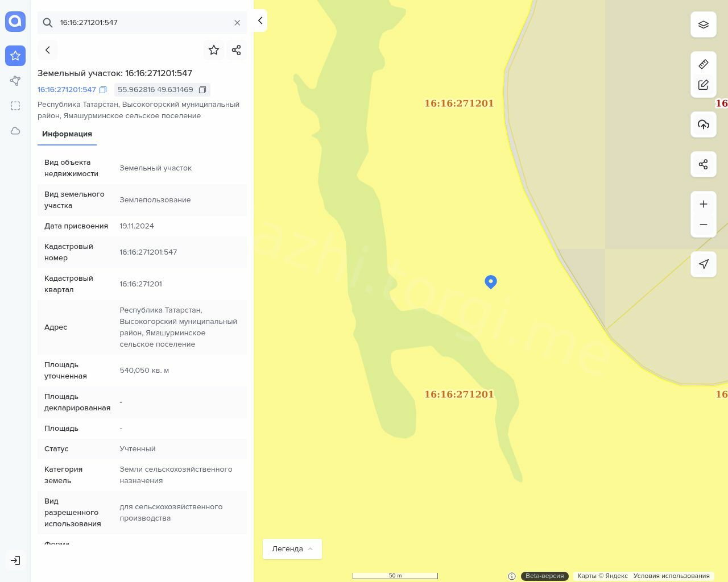
Task: Copy the cadastral number 16:16:271201:547
Action: (103, 90)
